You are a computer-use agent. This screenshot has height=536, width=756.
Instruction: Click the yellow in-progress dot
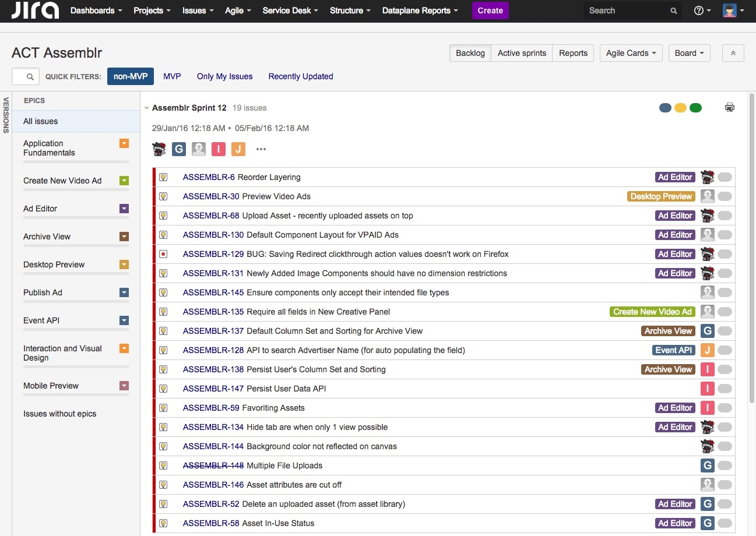(x=680, y=108)
